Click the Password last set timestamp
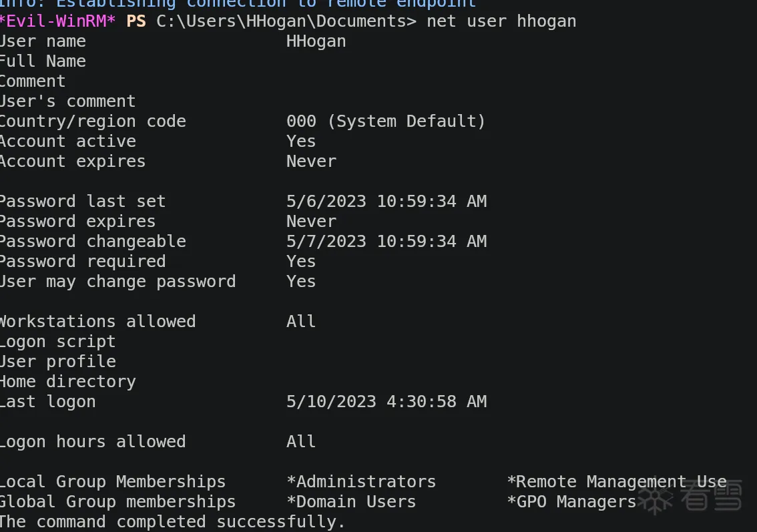The width and height of the screenshot is (757, 532). [386, 202]
